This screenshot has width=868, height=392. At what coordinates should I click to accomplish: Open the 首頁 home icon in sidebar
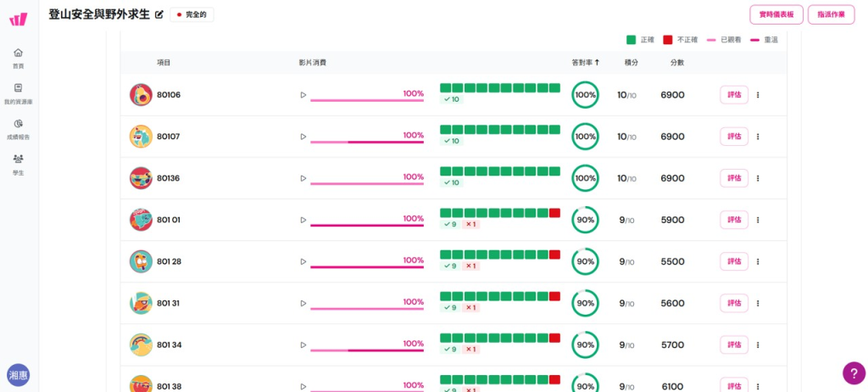18,53
